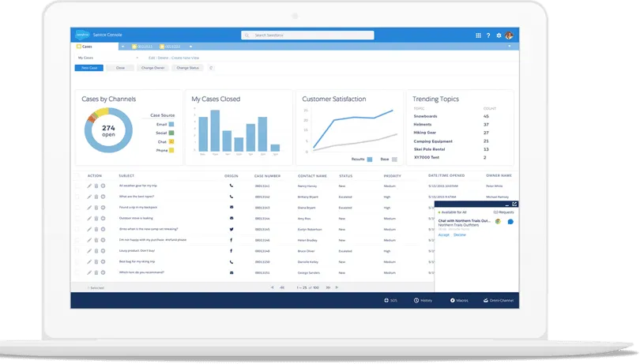Click plus icon on 'Found a rip in my backpack' row
The height and width of the screenshot is (364, 640).
[x=103, y=208]
